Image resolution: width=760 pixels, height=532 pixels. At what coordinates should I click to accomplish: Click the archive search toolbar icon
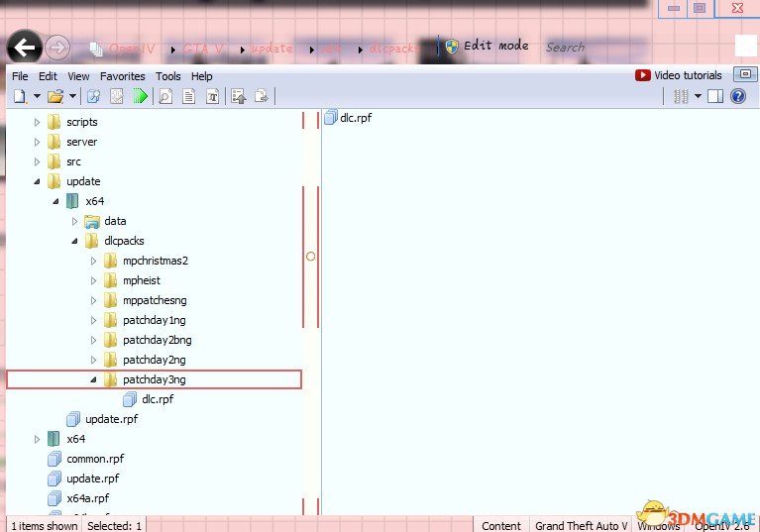(93, 96)
